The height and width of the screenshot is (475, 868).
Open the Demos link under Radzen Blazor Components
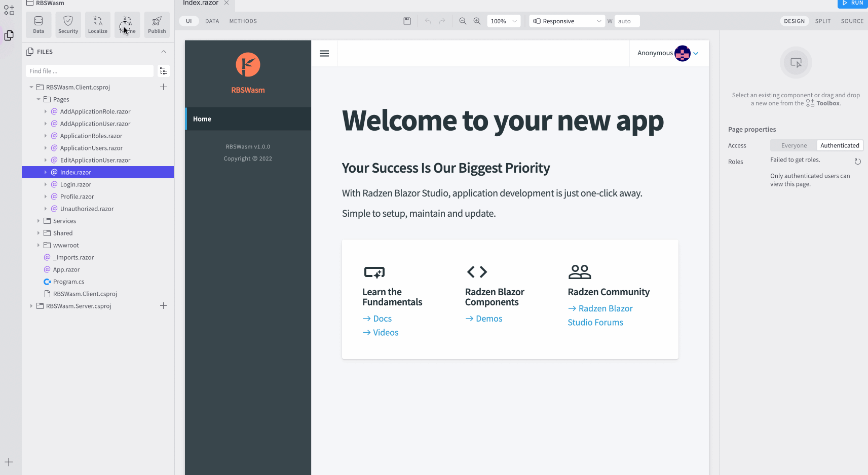coord(488,319)
